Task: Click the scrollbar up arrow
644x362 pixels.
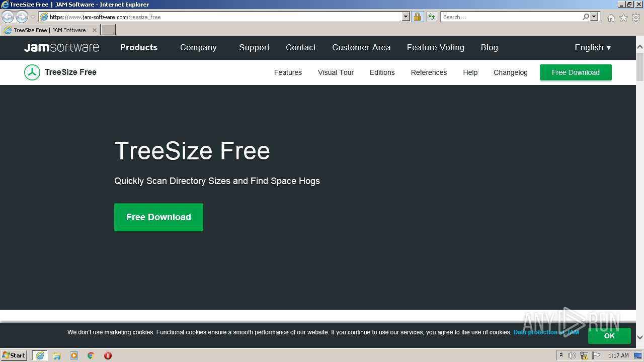Action: (640, 47)
